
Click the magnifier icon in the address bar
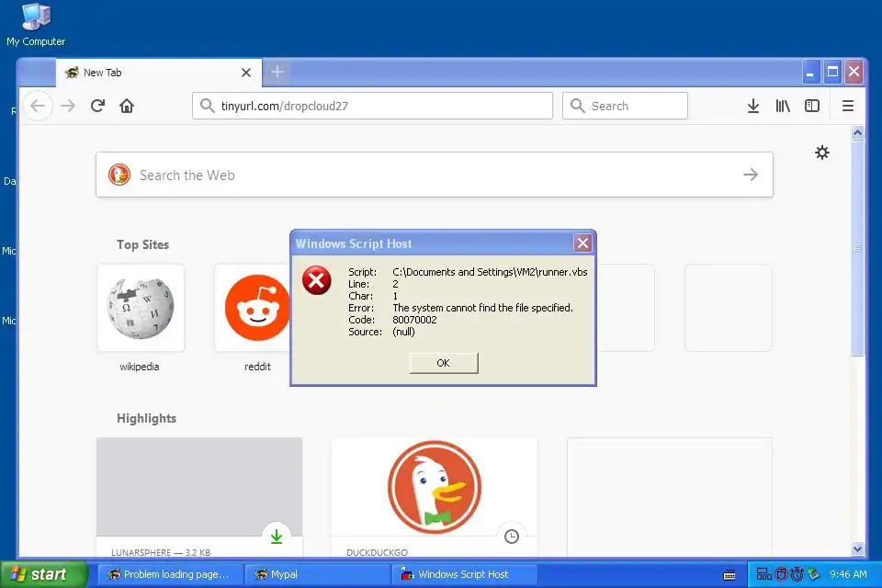click(207, 106)
